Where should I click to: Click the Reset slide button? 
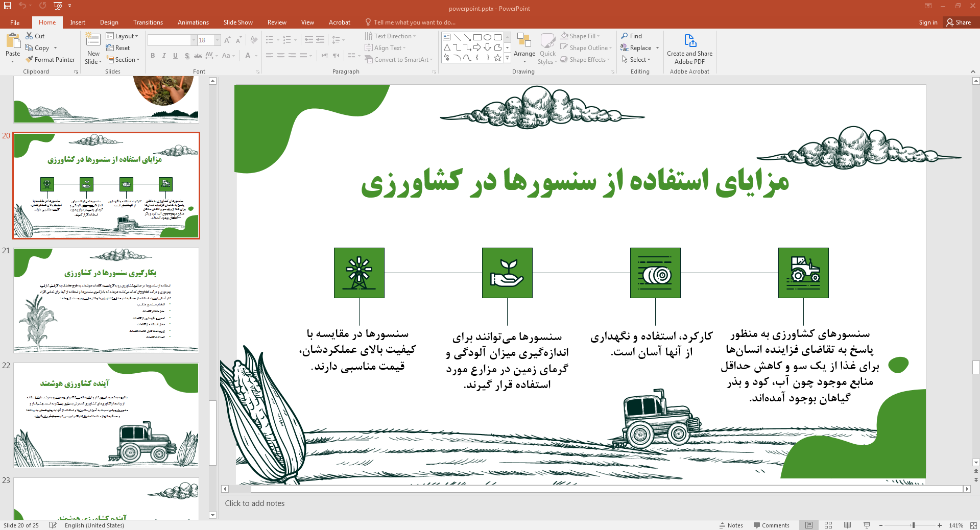pos(118,47)
